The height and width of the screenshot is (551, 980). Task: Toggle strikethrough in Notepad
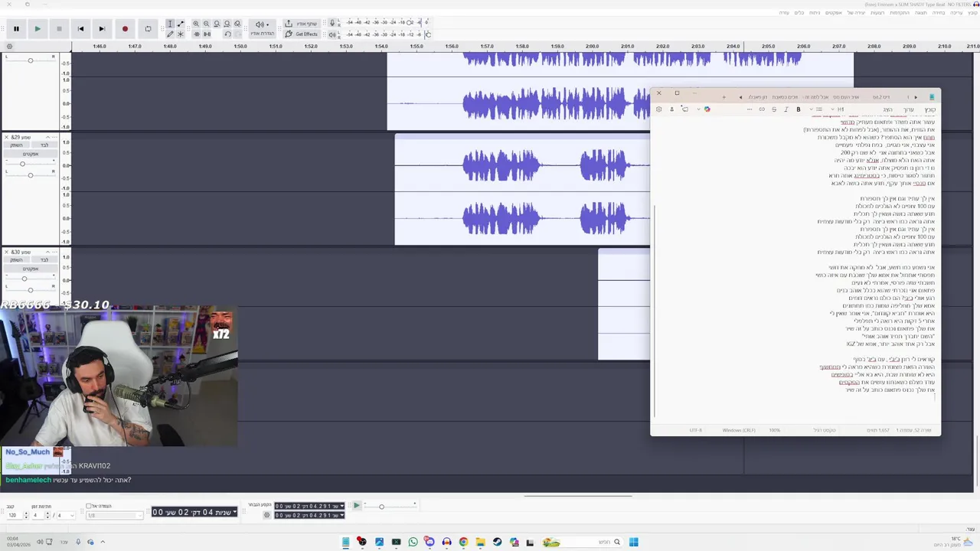tap(774, 109)
